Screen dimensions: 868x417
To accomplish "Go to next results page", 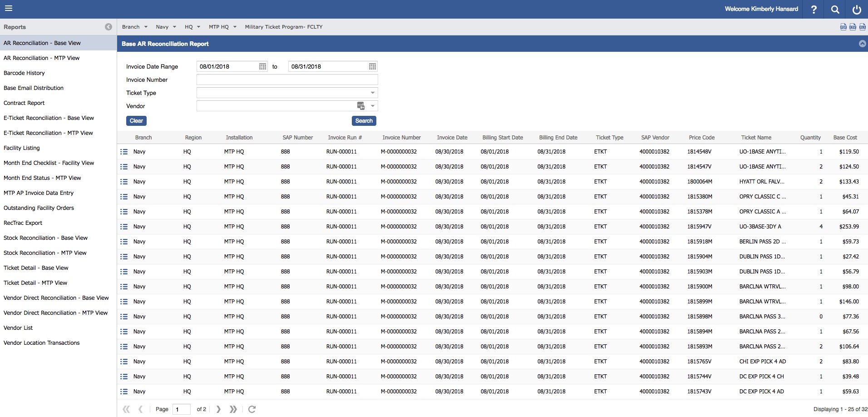I will [x=218, y=409].
